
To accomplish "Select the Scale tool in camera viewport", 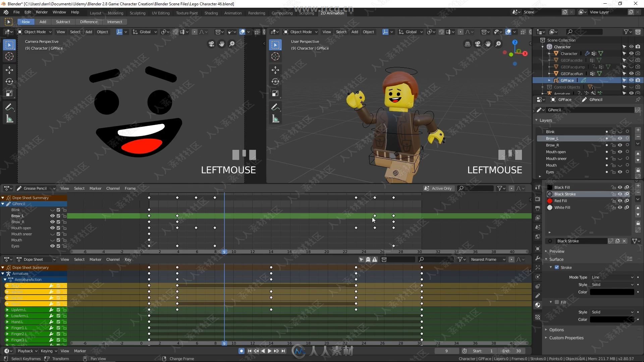I will 9,93.
